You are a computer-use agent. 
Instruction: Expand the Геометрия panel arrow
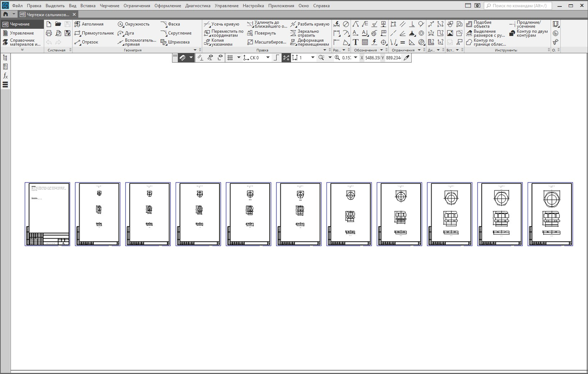[195, 50]
